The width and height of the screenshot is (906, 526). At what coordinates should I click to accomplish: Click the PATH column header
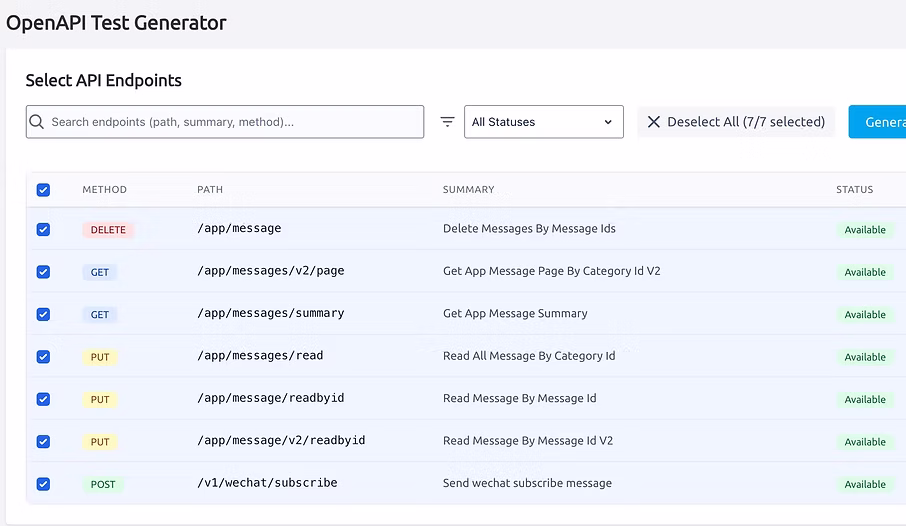point(210,190)
